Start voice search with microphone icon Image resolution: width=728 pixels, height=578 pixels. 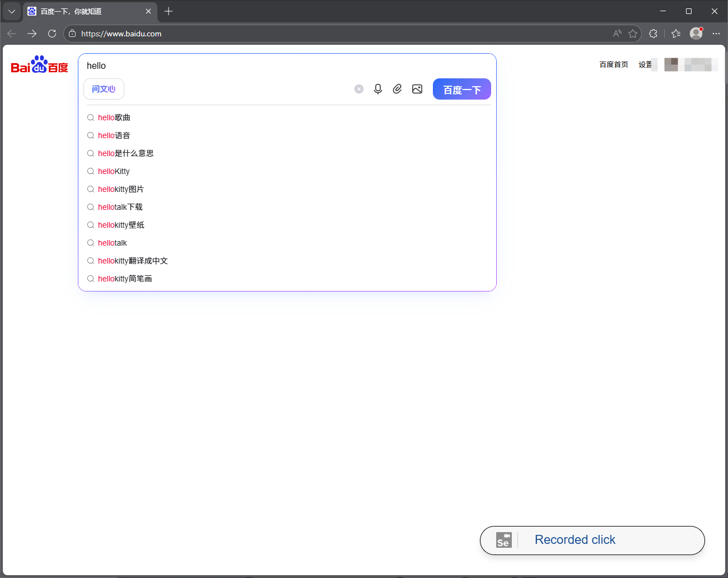(x=378, y=89)
